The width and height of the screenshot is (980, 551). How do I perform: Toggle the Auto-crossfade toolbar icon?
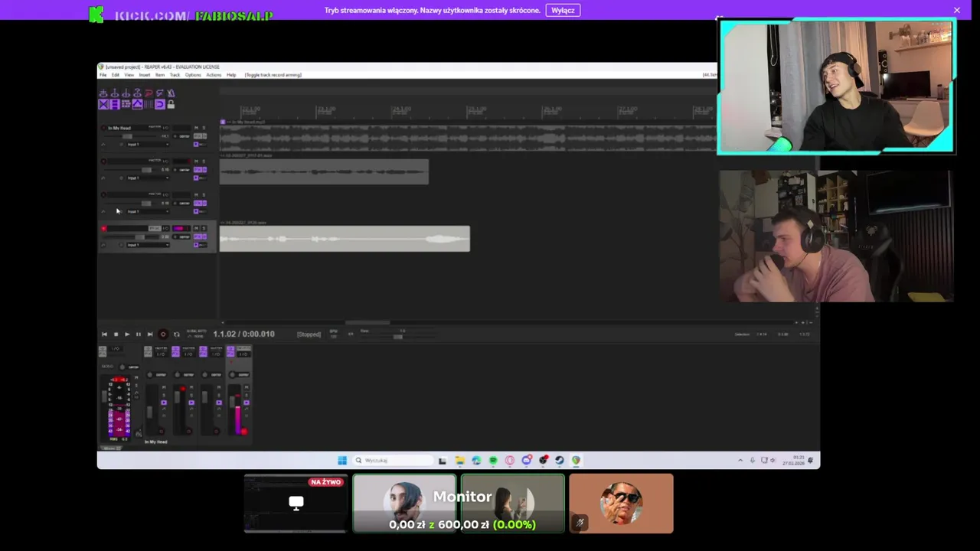point(103,104)
